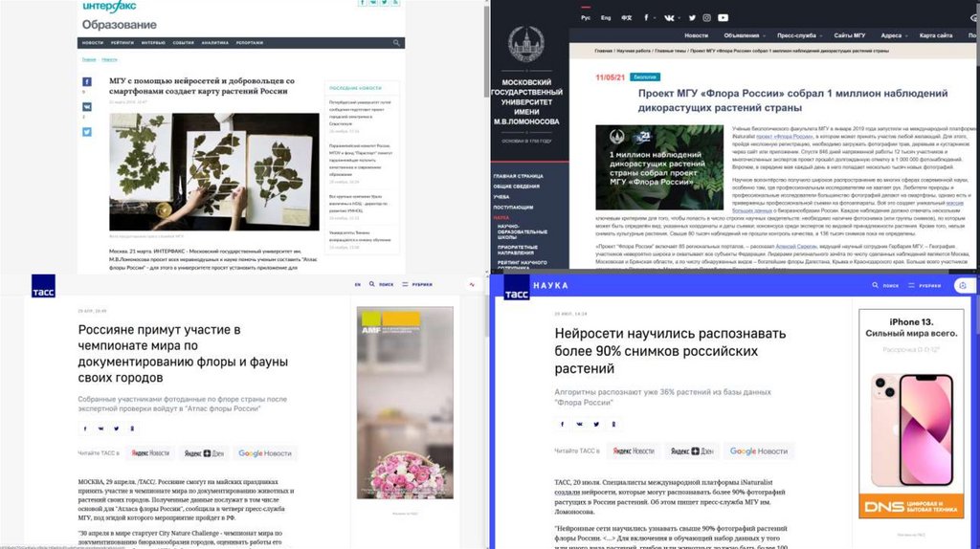The width and height of the screenshot is (980, 549).
Task: Open search on TASS Наука page
Action: click(885, 285)
